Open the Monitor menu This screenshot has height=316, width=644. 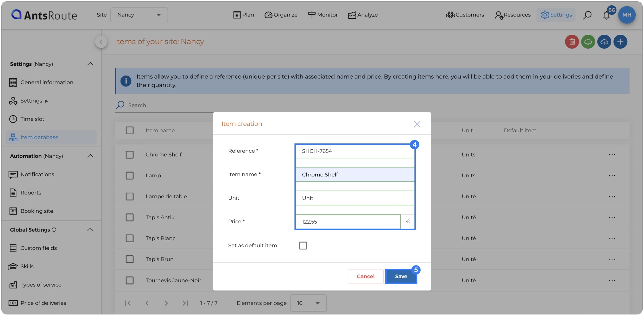tap(323, 15)
